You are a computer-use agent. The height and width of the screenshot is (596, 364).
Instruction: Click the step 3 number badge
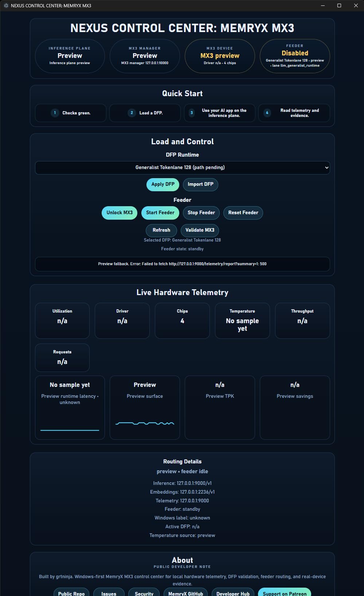(x=192, y=113)
